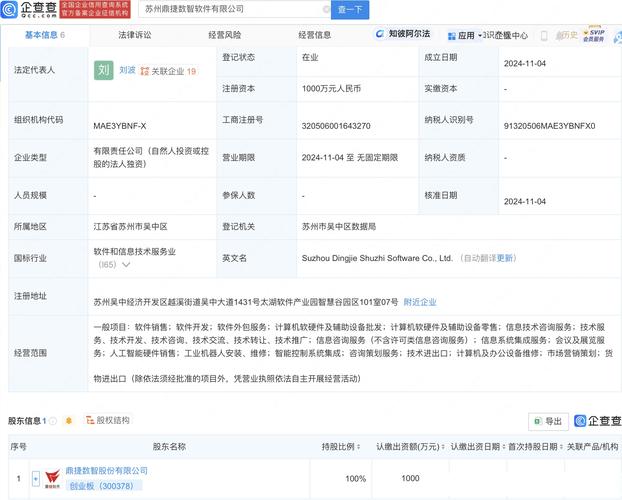Click the 2024-11-04 至 无固定期限 term
622x500 pixels.
point(349,158)
